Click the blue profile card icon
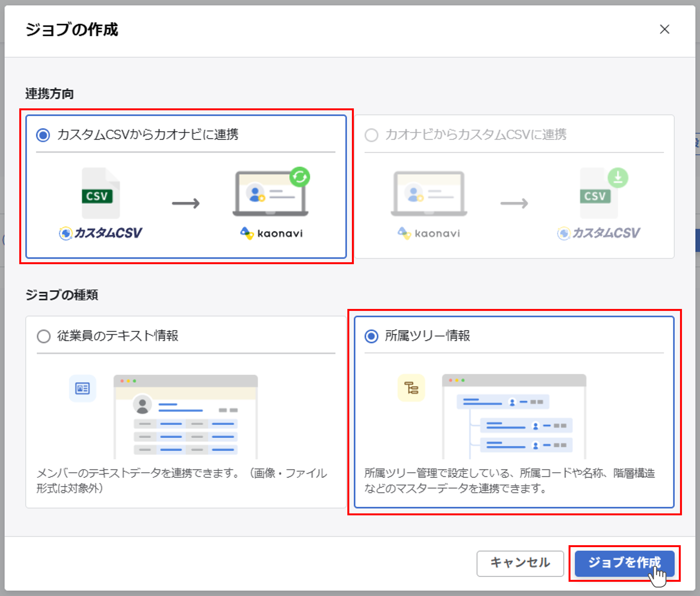The image size is (700, 596). [x=82, y=388]
